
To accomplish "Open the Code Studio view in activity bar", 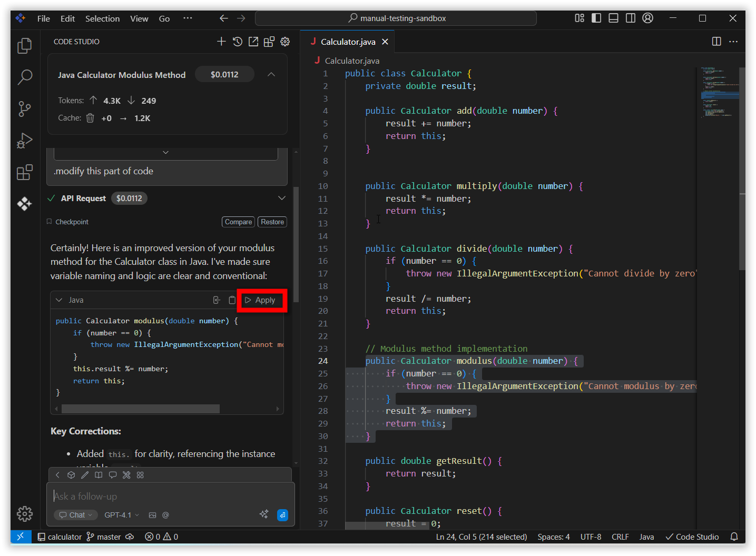I will pyautogui.click(x=25, y=204).
